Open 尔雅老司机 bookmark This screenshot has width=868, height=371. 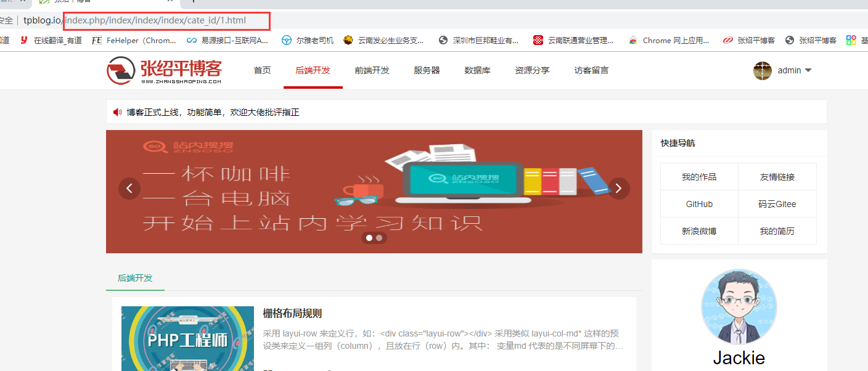(308, 40)
